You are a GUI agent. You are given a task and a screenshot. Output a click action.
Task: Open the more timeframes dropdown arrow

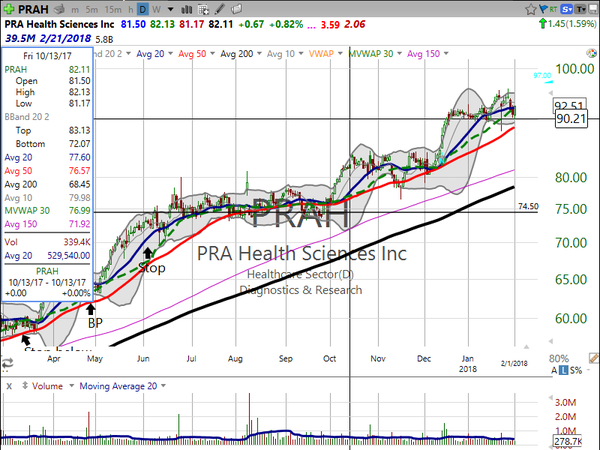[x=170, y=9]
